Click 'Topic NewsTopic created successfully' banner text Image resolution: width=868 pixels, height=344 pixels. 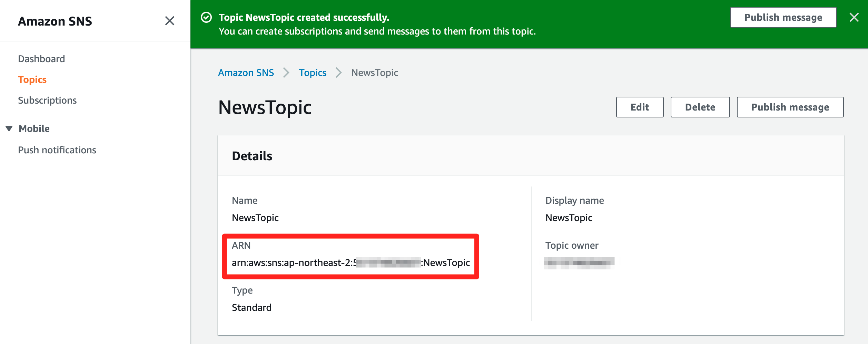pos(304,17)
